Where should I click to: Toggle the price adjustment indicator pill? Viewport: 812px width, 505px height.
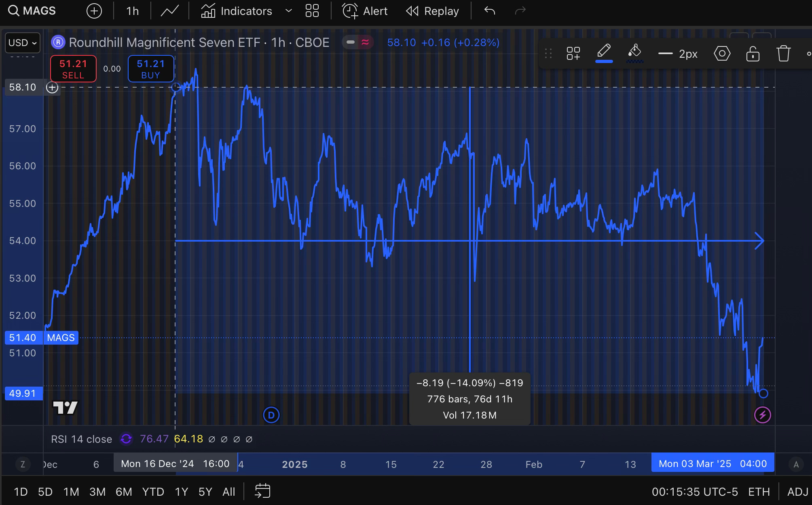(x=357, y=42)
